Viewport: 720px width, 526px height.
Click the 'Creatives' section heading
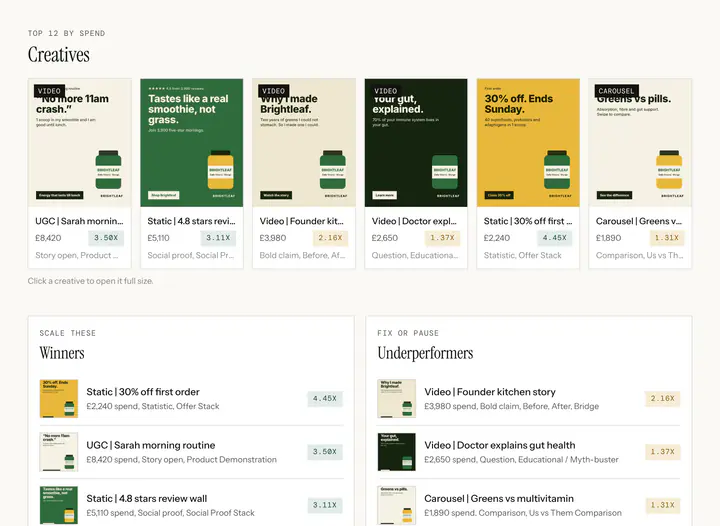point(59,55)
